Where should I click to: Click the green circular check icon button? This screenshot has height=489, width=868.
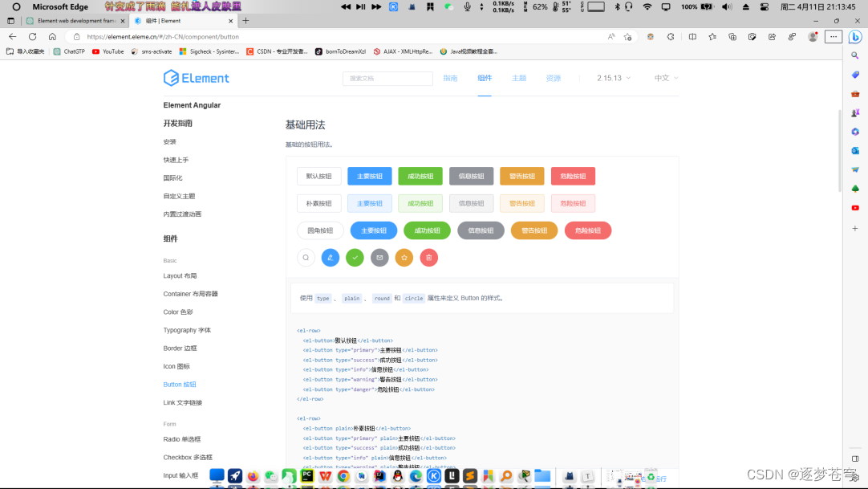[x=355, y=258]
